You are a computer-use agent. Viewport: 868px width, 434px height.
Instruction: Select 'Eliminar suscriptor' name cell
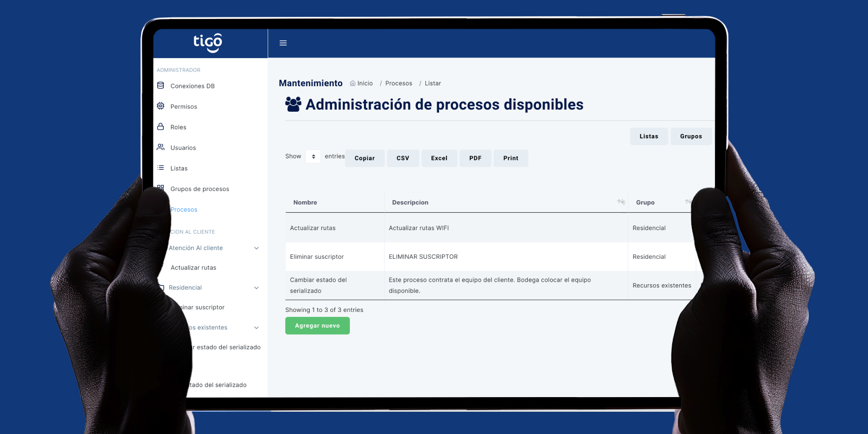pyautogui.click(x=335, y=257)
